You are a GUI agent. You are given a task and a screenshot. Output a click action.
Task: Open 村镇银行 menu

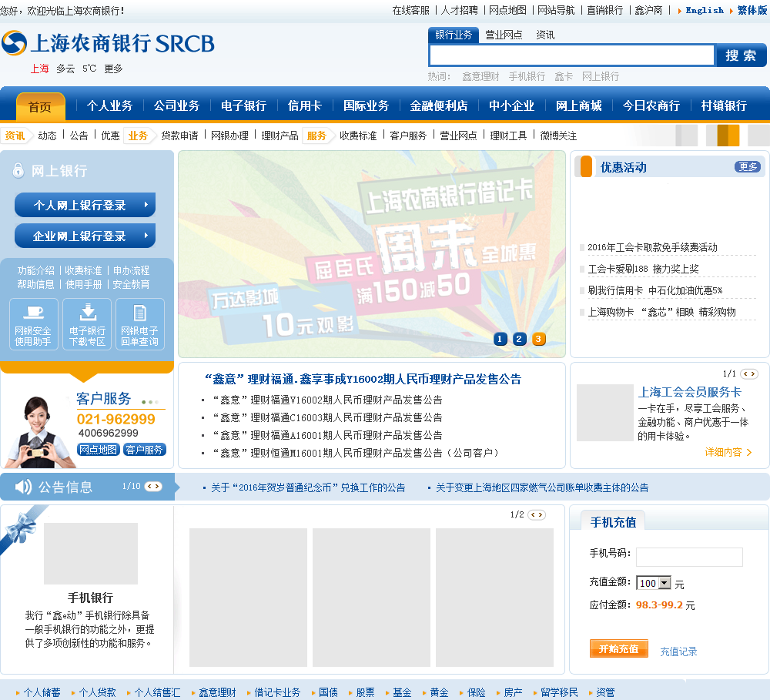coord(724,106)
